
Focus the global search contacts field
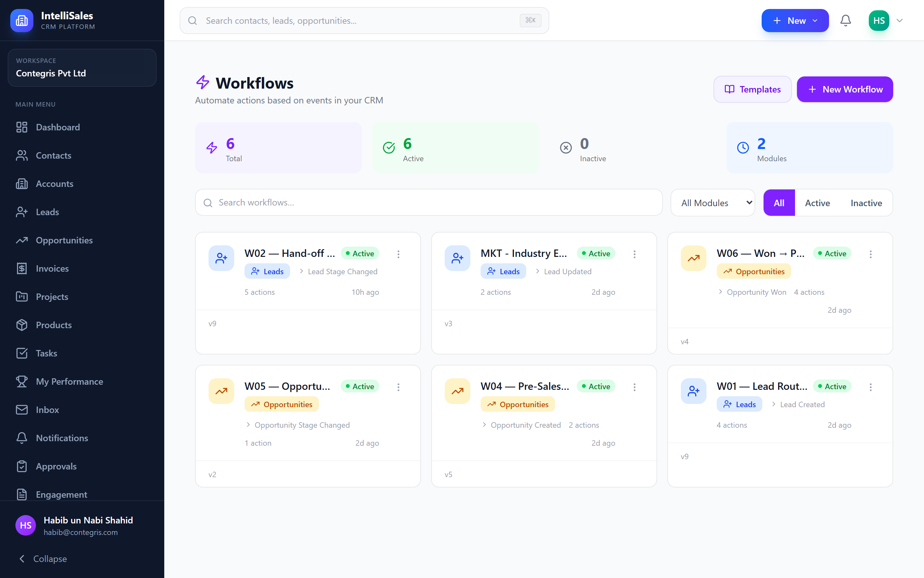pos(364,21)
